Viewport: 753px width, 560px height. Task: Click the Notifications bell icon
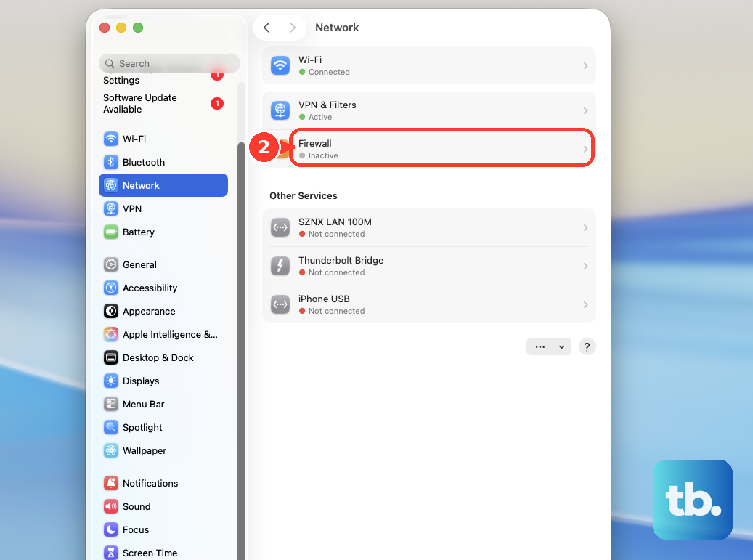(x=111, y=483)
